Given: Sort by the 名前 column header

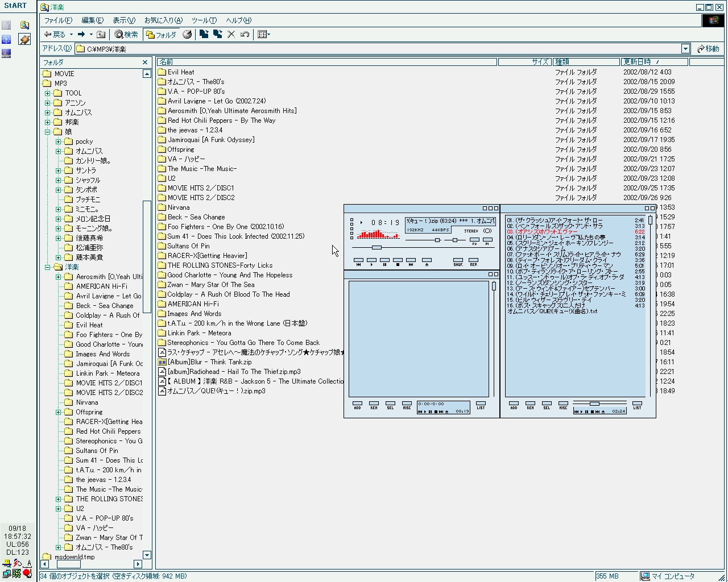Looking at the screenshot, I should (326, 62).
